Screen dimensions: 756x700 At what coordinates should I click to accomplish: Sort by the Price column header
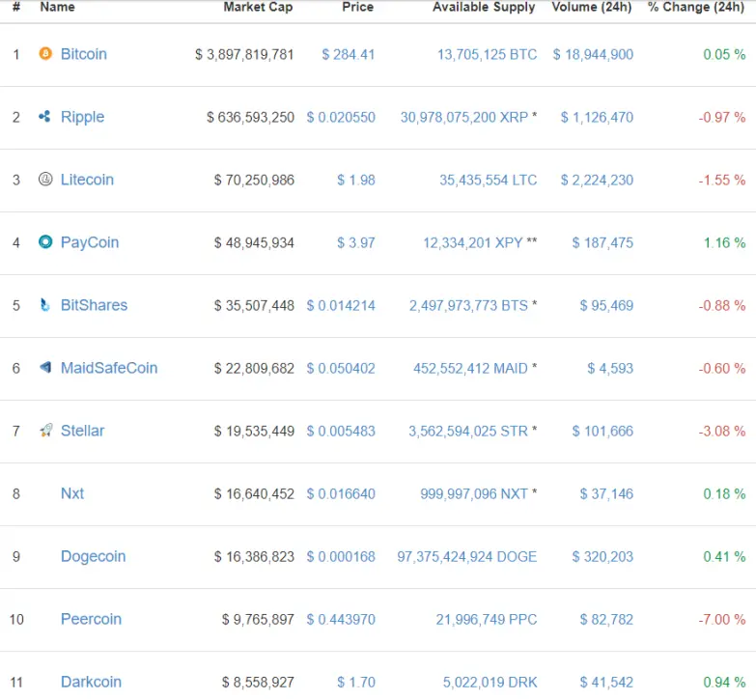pyautogui.click(x=358, y=7)
